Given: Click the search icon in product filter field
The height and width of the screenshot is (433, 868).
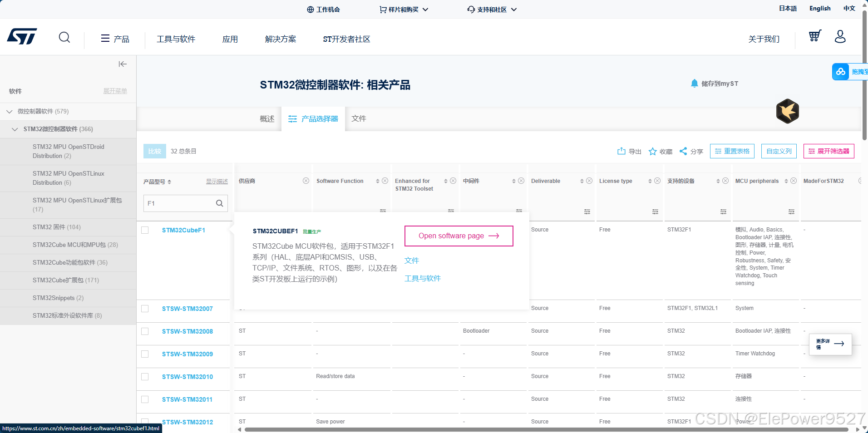Looking at the screenshot, I should pos(219,203).
